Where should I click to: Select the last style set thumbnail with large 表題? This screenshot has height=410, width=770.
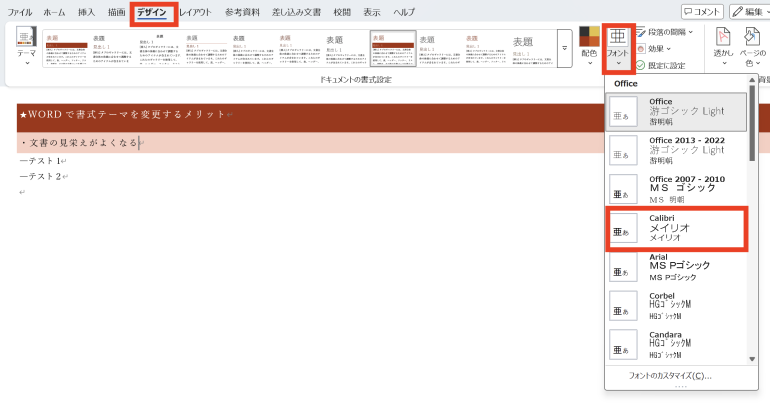532,49
